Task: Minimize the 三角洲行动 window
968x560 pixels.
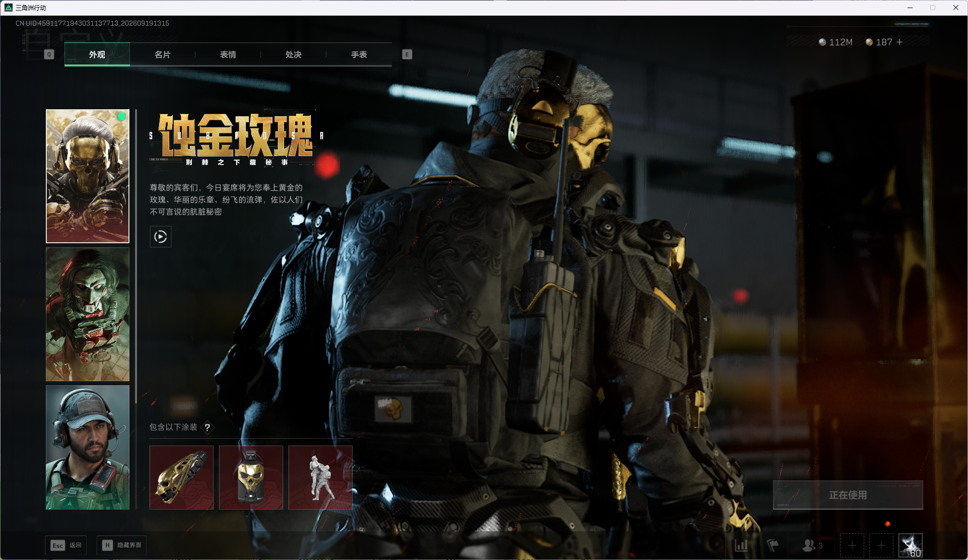Action: [910, 8]
